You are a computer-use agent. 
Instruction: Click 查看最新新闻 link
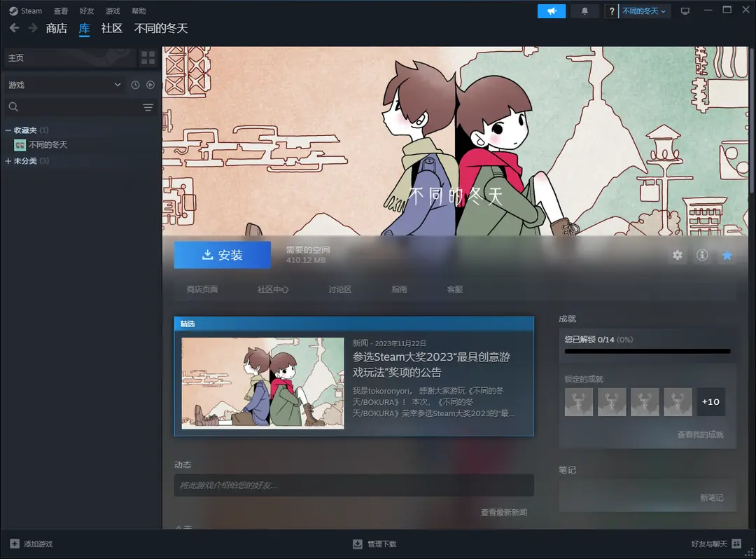point(504,512)
